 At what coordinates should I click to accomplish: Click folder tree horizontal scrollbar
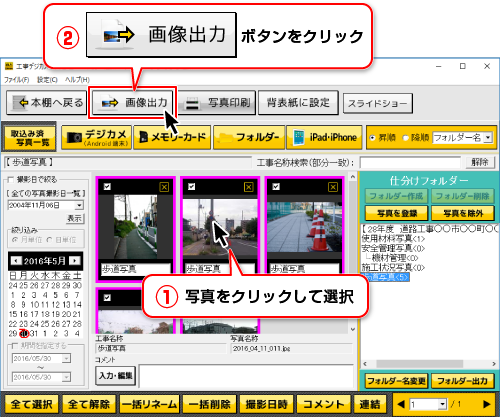[x=419, y=364]
